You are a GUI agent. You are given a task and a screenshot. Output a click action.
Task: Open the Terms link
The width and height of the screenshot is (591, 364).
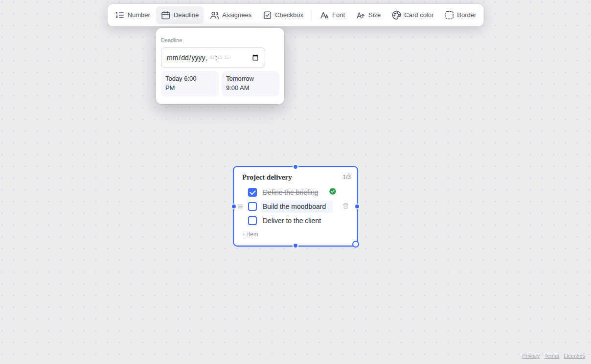point(551,356)
